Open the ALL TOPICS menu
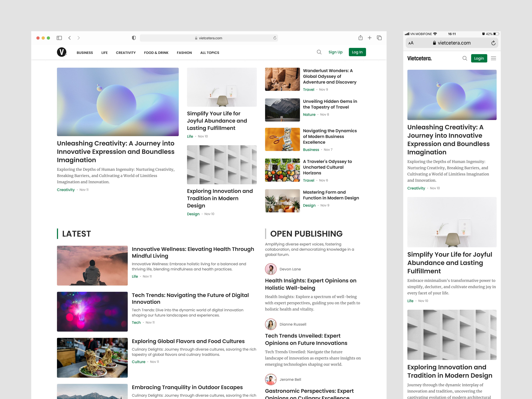This screenshot has width=532, height=399. coord(209,52)
